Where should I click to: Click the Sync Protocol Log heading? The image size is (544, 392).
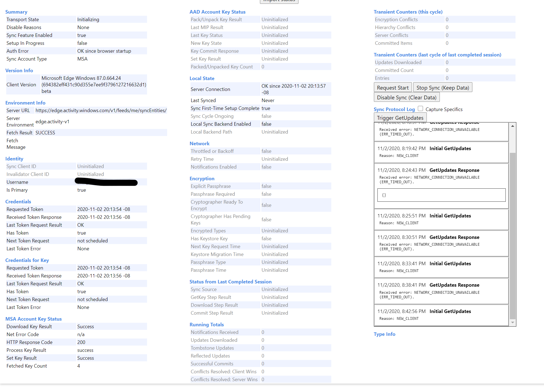[x=394, y=109]
